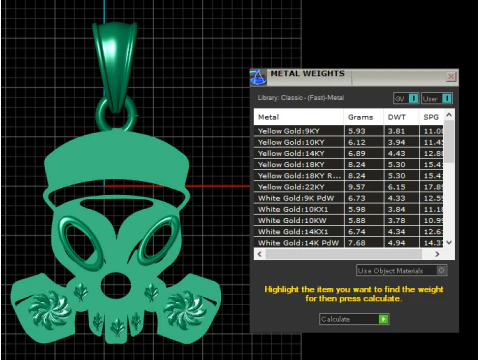Select the Yellow Gold:18KY row
The height and width of the screenshot is (360, 480).
pyautogui.click(x=349, y=164)
